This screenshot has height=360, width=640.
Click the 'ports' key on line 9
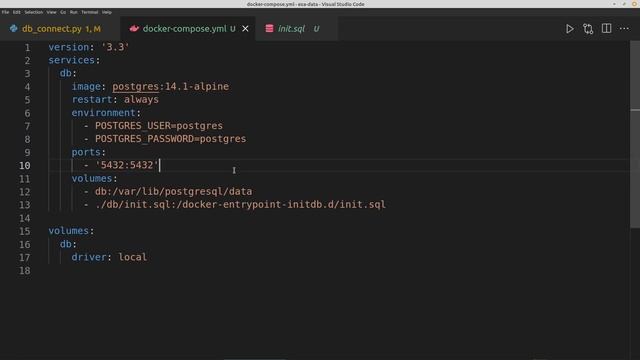[x=86, y=152]
